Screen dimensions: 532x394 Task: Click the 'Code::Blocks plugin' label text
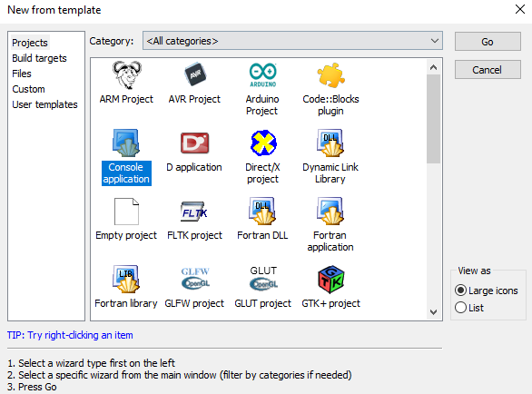(x=330, y=105)
